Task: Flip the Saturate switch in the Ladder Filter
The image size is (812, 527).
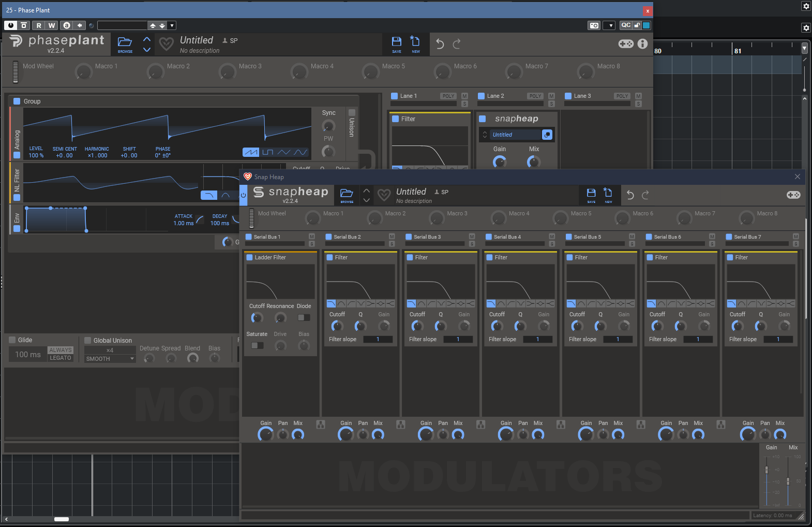Action: coord(257,345)
